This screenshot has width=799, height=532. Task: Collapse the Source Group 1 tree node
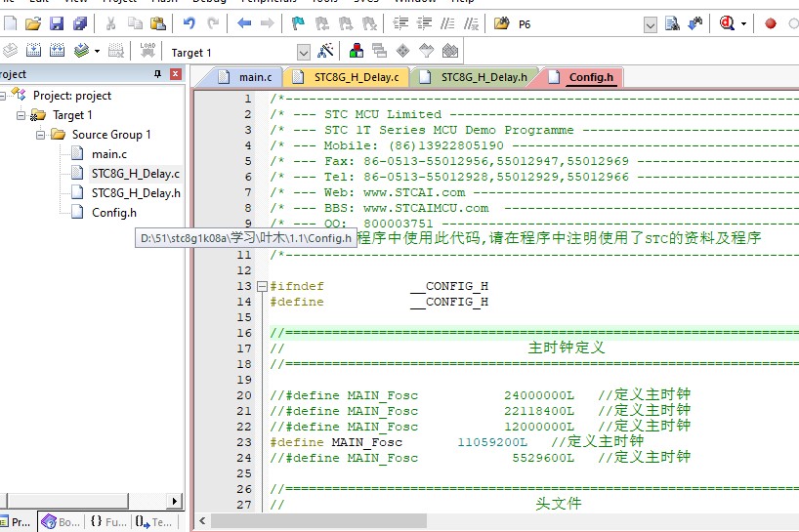(x=42, y=135)
